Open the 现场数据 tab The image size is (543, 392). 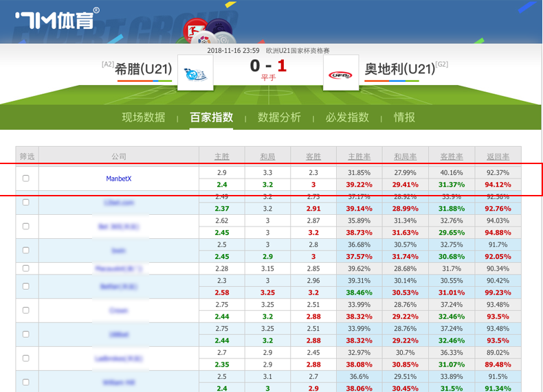144,117
